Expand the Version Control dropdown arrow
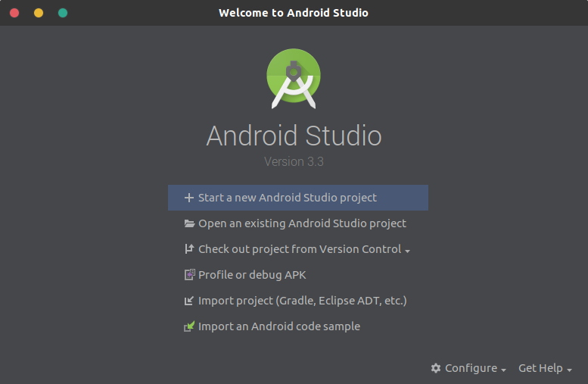 tap(408, 251)
